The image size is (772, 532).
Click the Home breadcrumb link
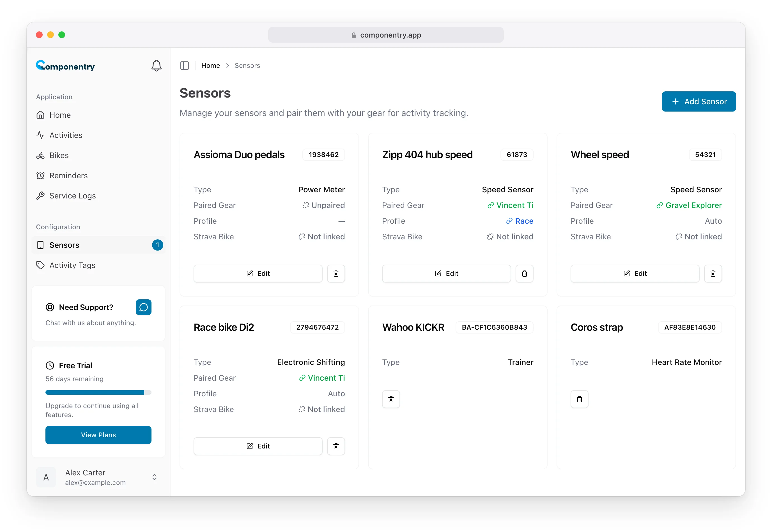[x=210, y=66]
